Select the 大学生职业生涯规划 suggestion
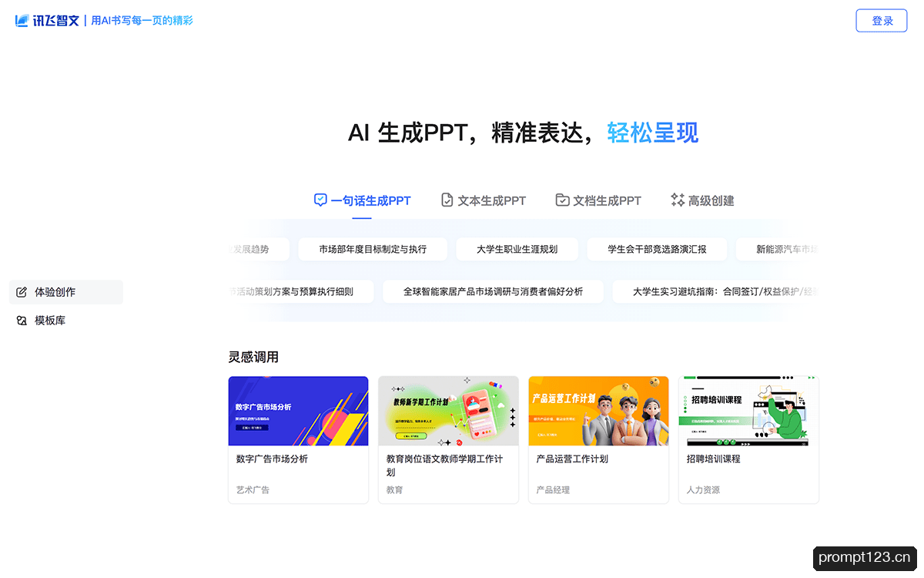 [x=517, y=249]
